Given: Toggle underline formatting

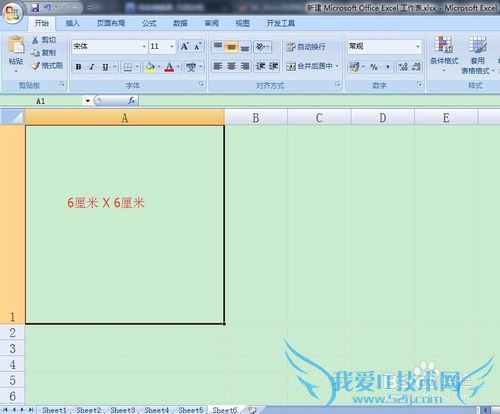Looking at the screenshot, I should [105, 67].
